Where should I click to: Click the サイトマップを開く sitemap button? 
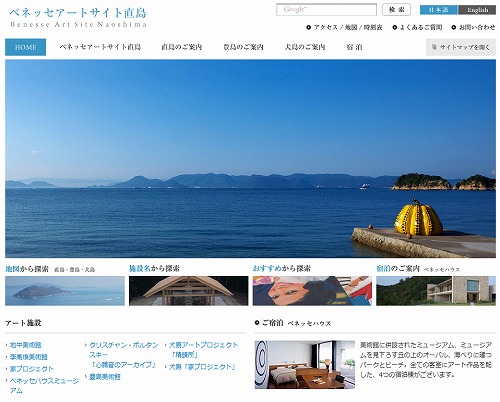461,47
